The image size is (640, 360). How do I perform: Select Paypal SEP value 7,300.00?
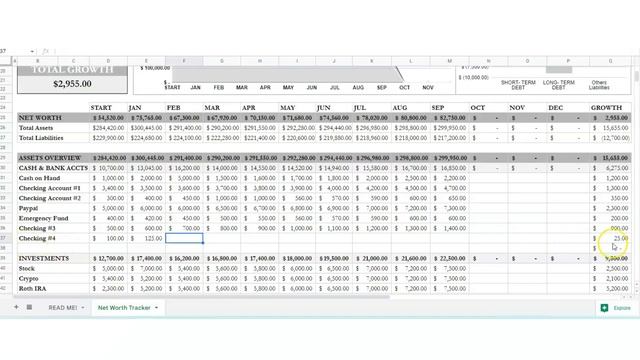tap(449, 208)
